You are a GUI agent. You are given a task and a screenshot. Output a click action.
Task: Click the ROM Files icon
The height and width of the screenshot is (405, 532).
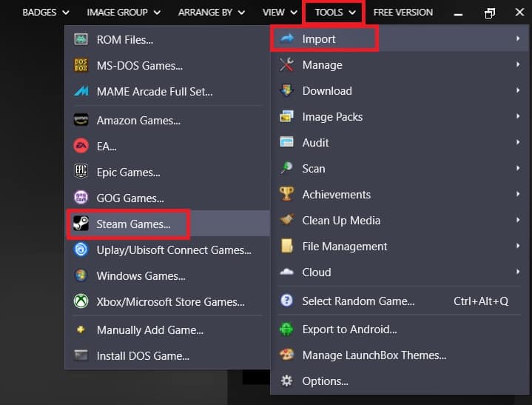[81, 39]
